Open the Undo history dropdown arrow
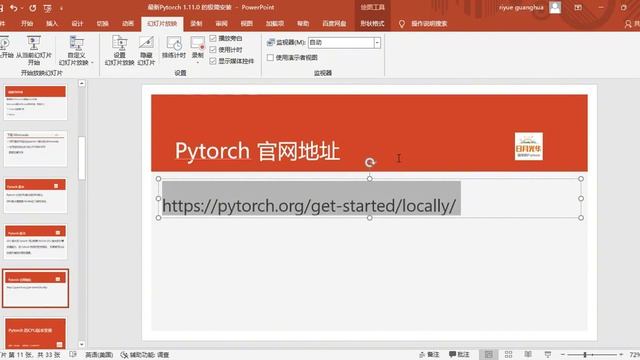 [22, 8]
